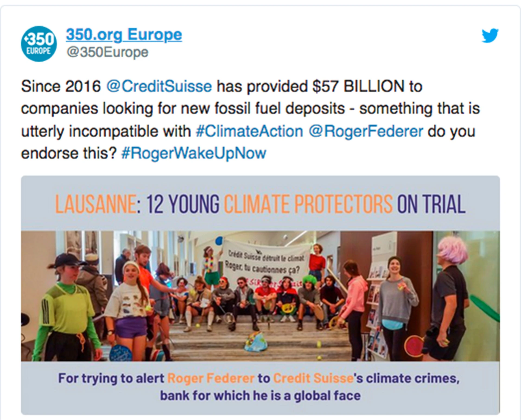The image size is (521, 420).
Task: Follow the #ClimateAction hashtag
Action: pos(249,131)
